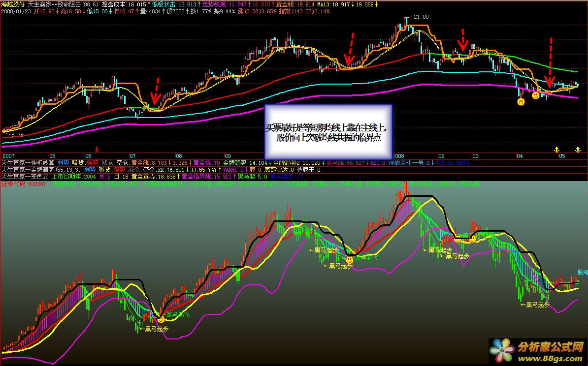Click the 神偷关注一号:0 value

click(x=409, y=163)
